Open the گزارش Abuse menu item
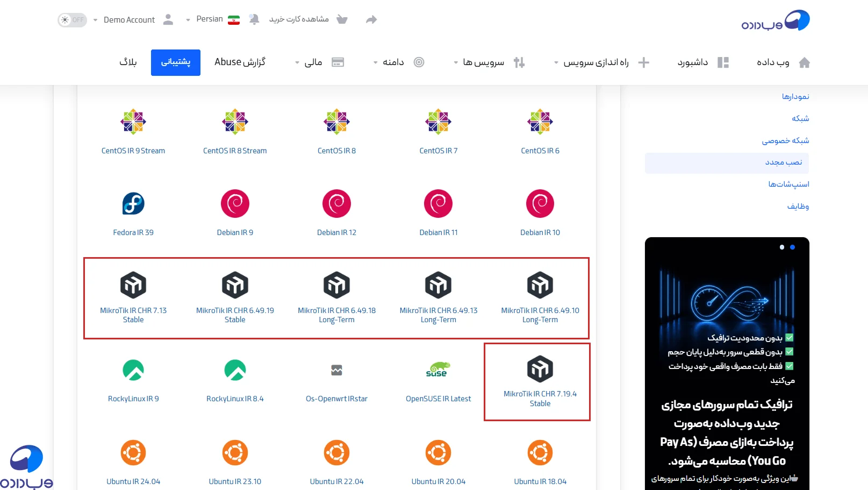868x490 pixels. click(240, 62)
